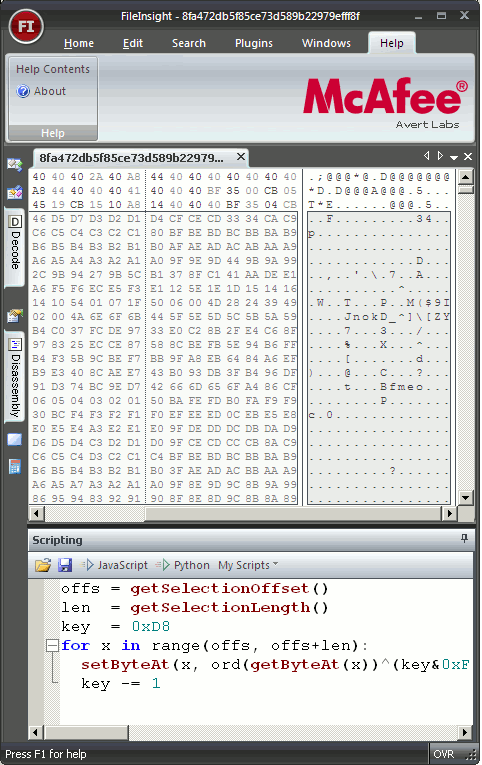482x765 pixels.
Task: Click the script editor horizontal scrollbar thumb
Action: [86, 732]
